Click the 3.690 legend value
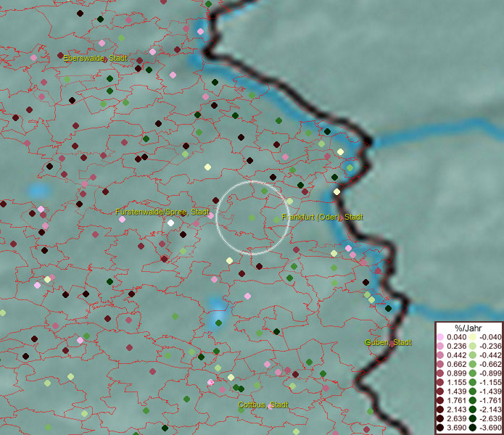The image size is (504, 435). point(456,428)
